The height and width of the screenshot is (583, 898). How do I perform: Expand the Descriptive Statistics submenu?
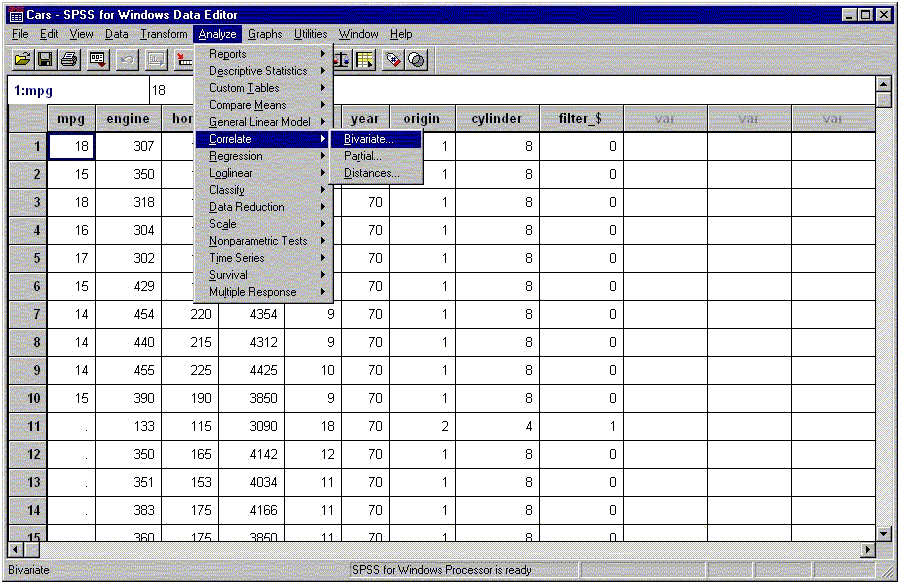pos(262,71)
